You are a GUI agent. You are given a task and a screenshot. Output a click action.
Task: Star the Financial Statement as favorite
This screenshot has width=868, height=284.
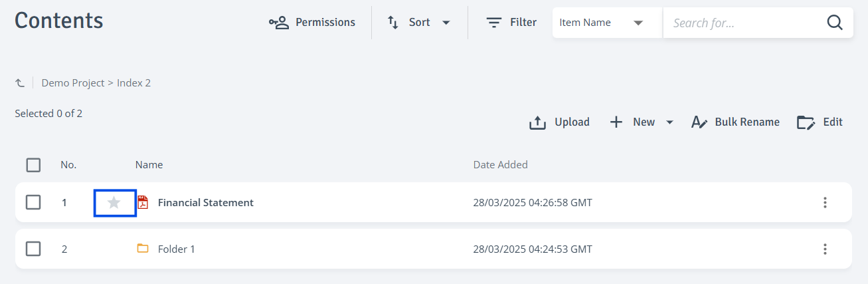(x=114, y=202)
